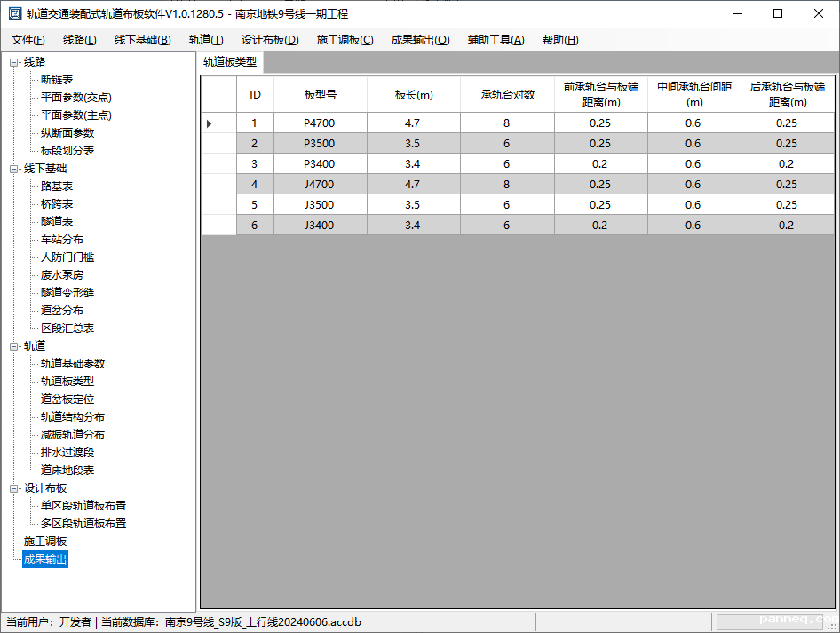Click the 承轨台对数 column header

click(507, 95)
